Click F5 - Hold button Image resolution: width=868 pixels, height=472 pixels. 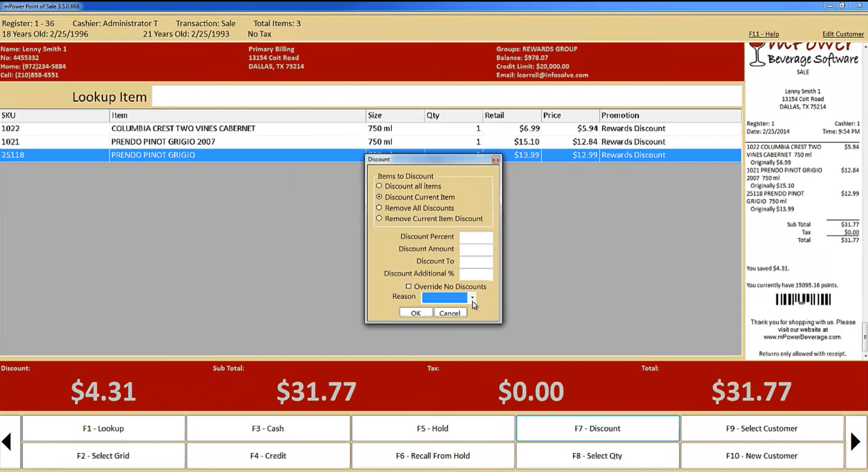433,428
